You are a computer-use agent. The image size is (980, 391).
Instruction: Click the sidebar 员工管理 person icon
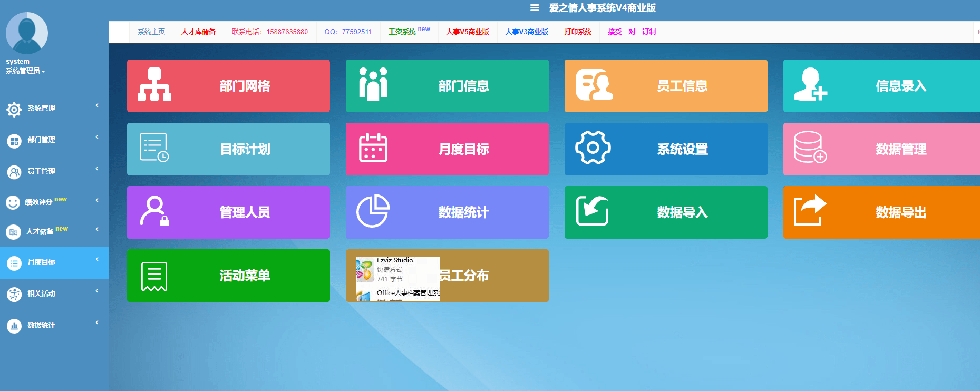pos(14,172)
